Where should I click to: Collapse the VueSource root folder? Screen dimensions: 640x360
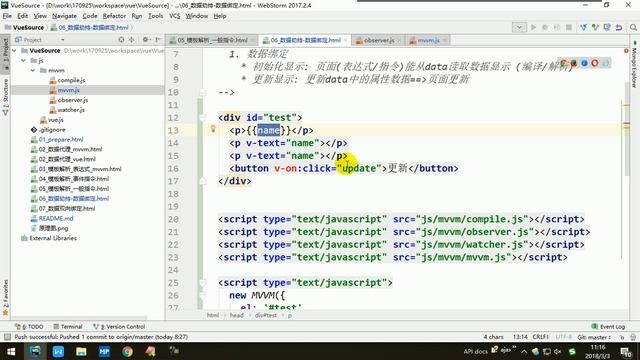coord(15,51)
